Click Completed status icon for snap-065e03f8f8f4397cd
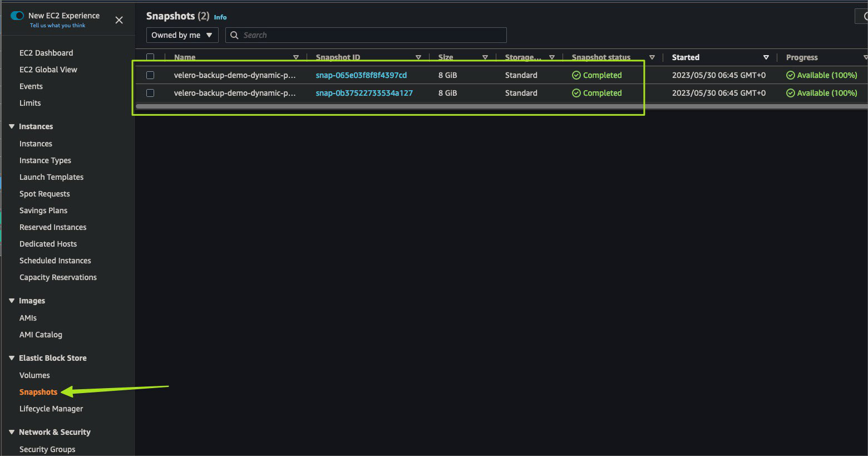The height and width of the screenshot is (456, 868). coord(576,75)
